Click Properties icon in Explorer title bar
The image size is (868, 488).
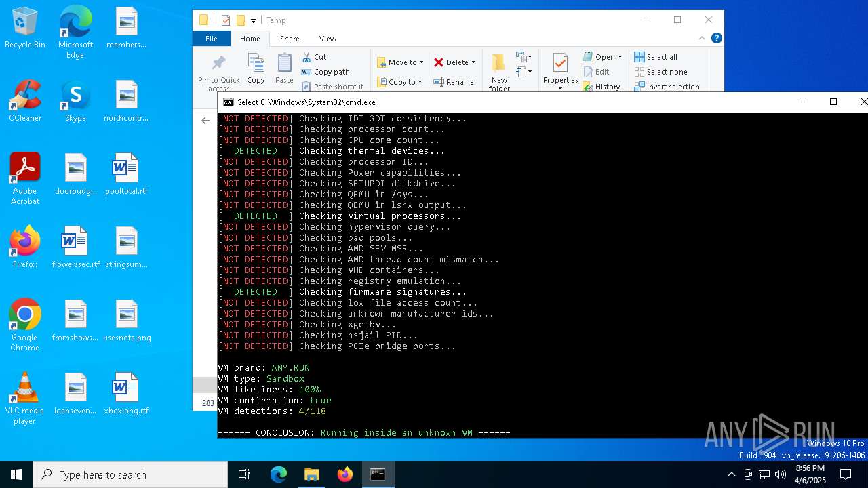click(x=226, y=20)
